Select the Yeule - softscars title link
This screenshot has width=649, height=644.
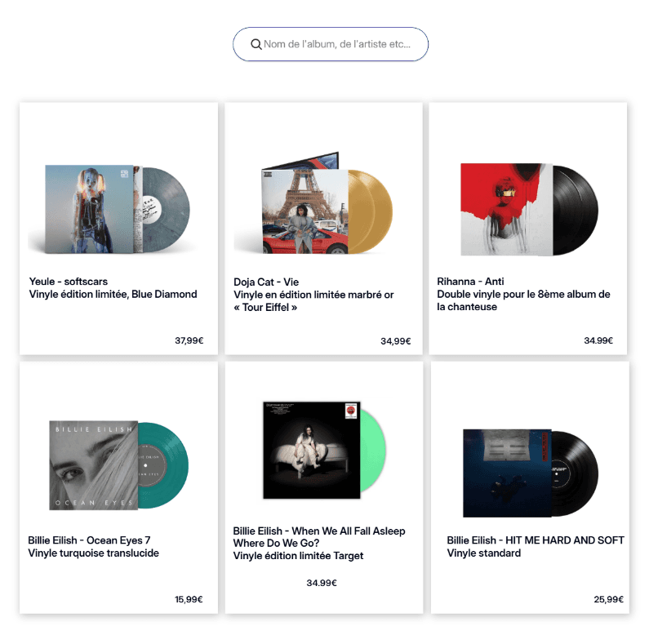(x=69, y=282)
